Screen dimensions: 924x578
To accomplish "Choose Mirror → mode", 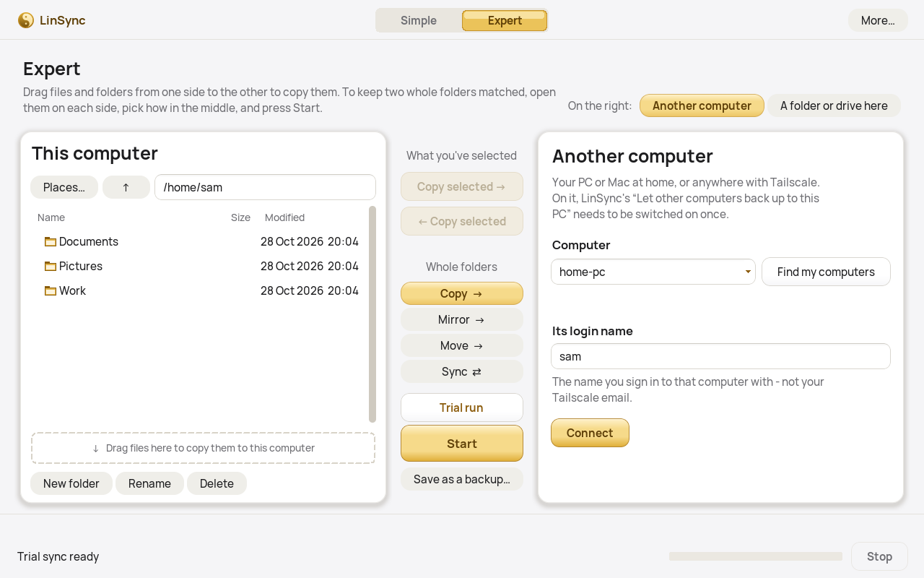I will coord(462,319).
